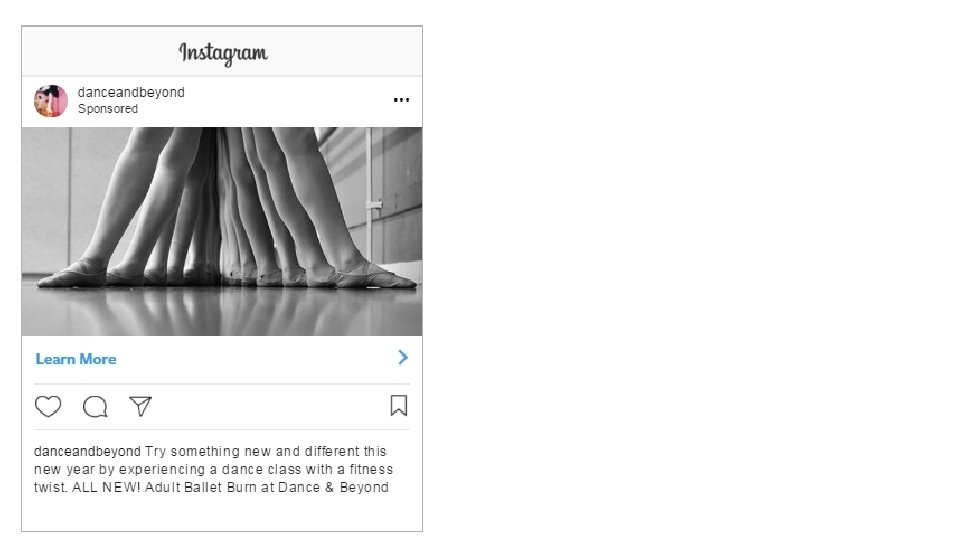The height and width of the screenshot is (540, 960).
Task: Share the post with the paper plane icon
Action: coord(140,406)
